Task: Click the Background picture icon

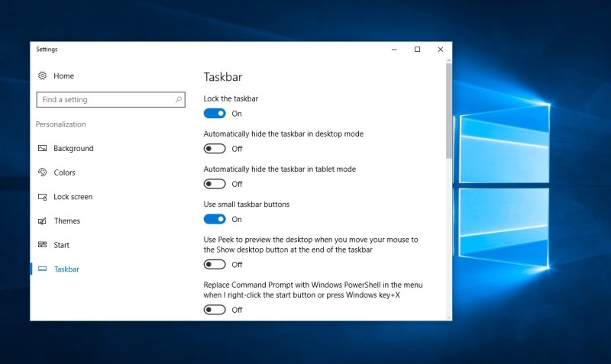Action: [x=42, y=148]
